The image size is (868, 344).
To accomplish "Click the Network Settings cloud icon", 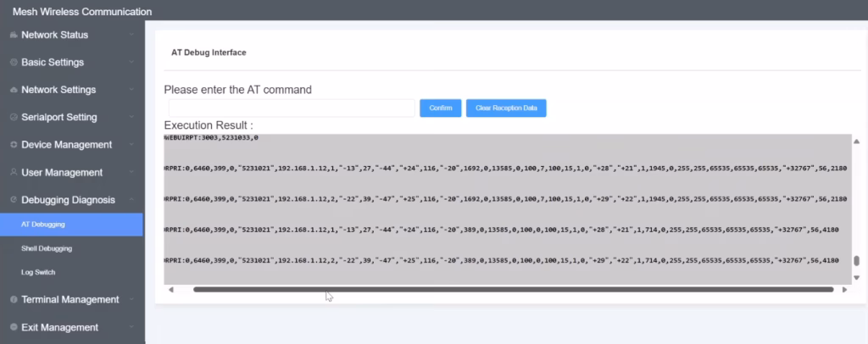I will coord(14,90).
